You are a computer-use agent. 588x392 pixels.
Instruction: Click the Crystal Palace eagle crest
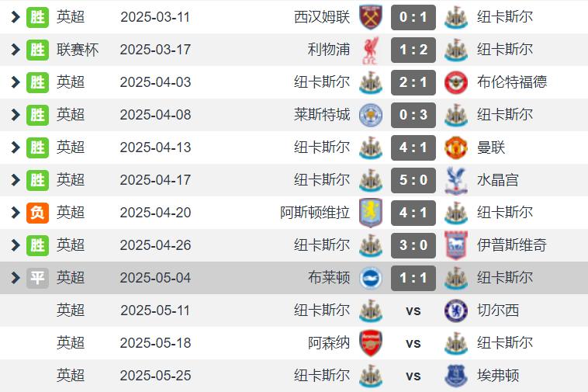click(455, 180)
